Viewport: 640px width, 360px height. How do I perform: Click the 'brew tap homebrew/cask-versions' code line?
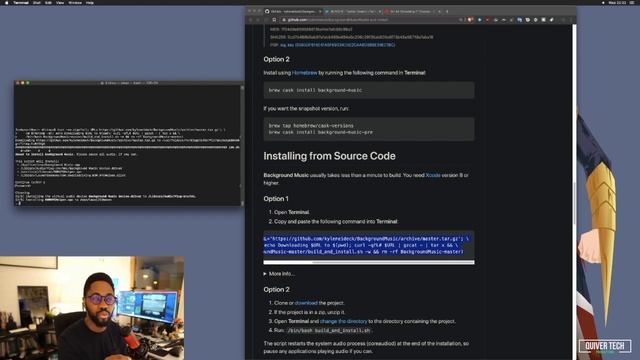[x=311, y=126]
